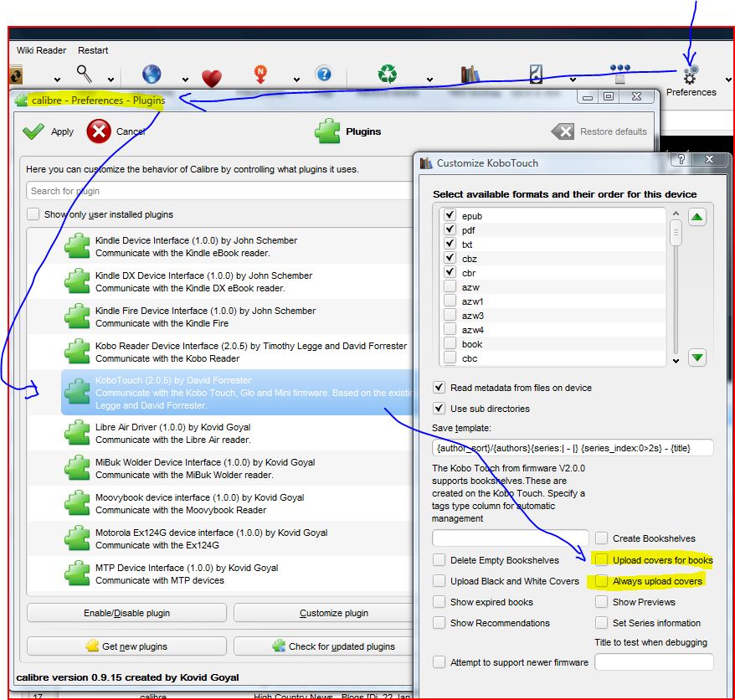The width and height of the screenshot is (735, 700).
Task: Enable Set Series information checkbox
Action: point(601,623)
